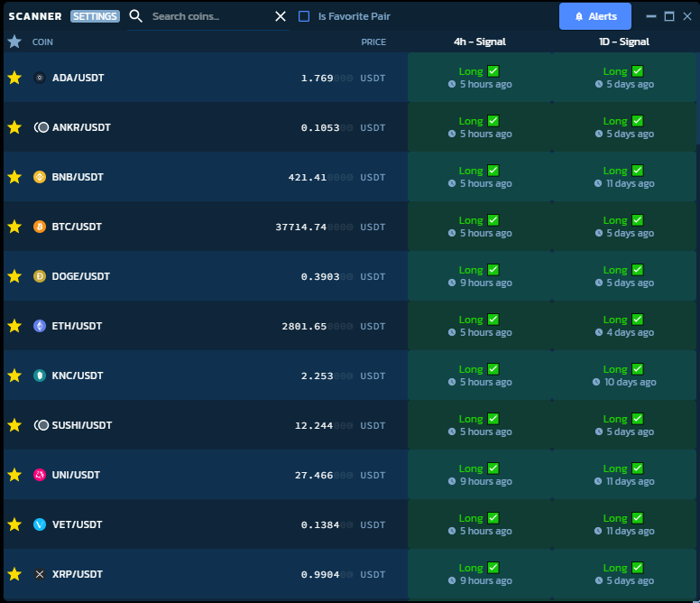
Task: Click KNC 1D signal '10 days ago'
Action: [x=631, y=382]
